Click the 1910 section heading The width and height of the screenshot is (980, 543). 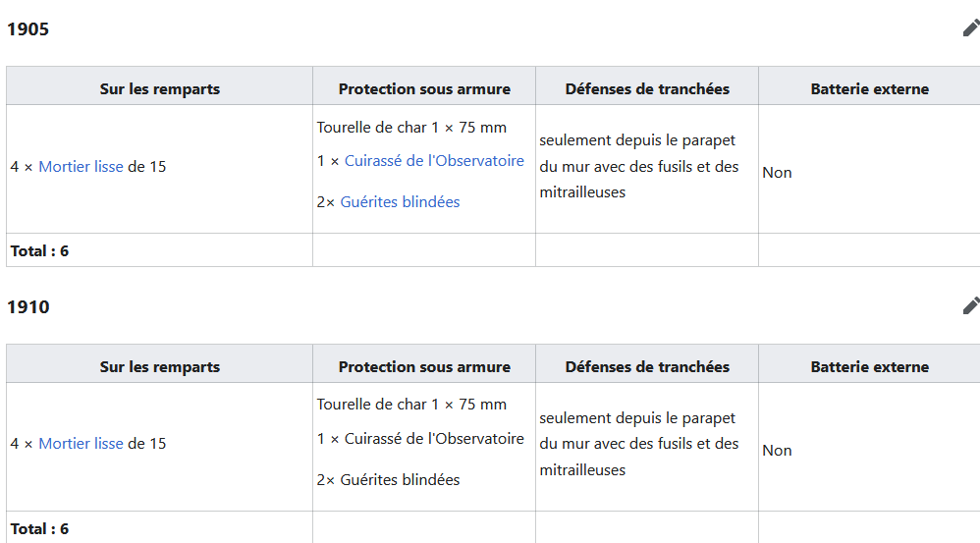tap(28, 306)
